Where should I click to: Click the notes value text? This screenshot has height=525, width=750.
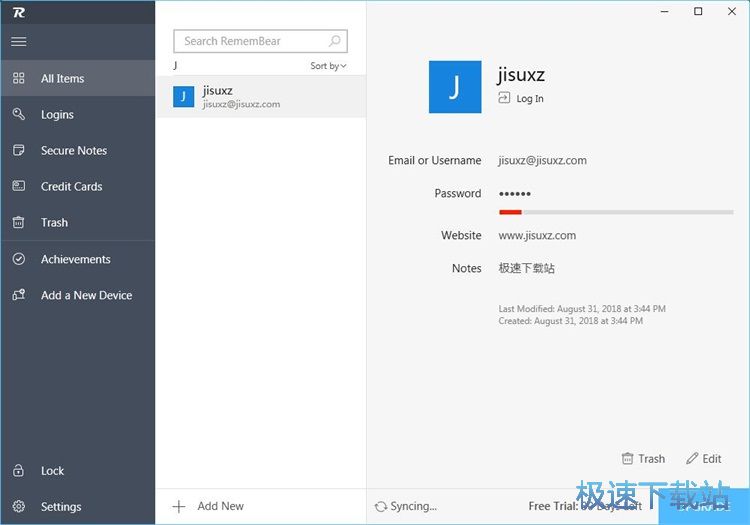coord(527,268)
